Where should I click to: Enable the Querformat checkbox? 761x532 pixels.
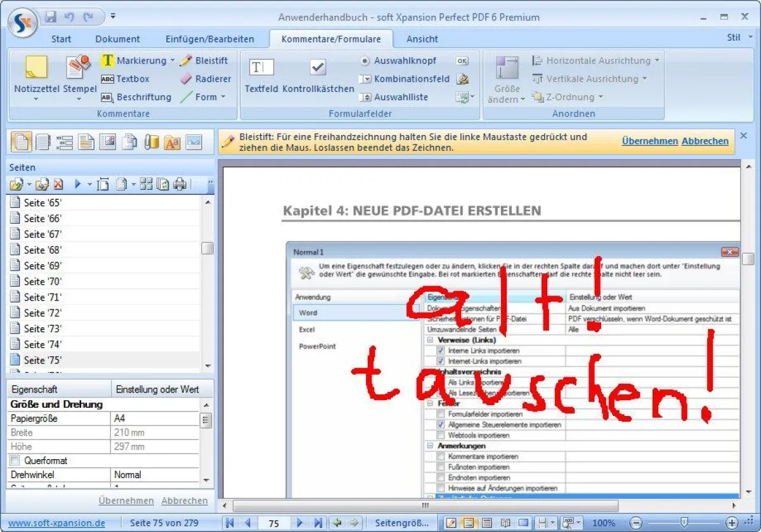tap(15, 461)
